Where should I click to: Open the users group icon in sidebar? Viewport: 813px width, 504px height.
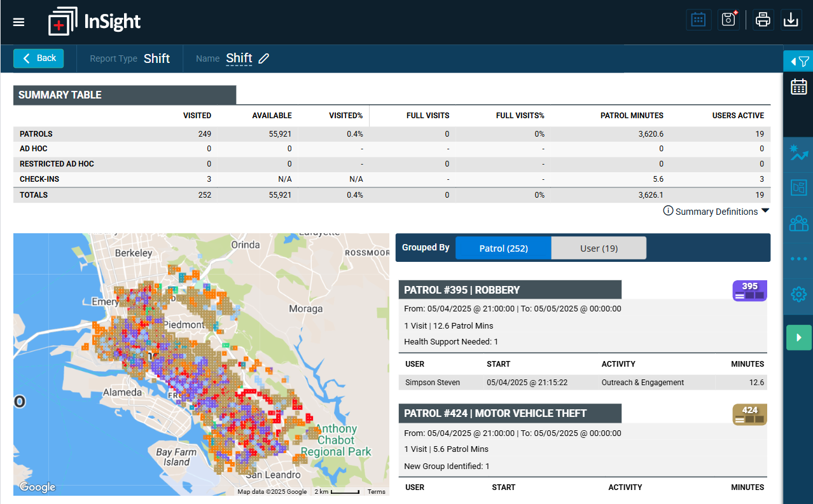pyautogui.click(x=798, y=224)
